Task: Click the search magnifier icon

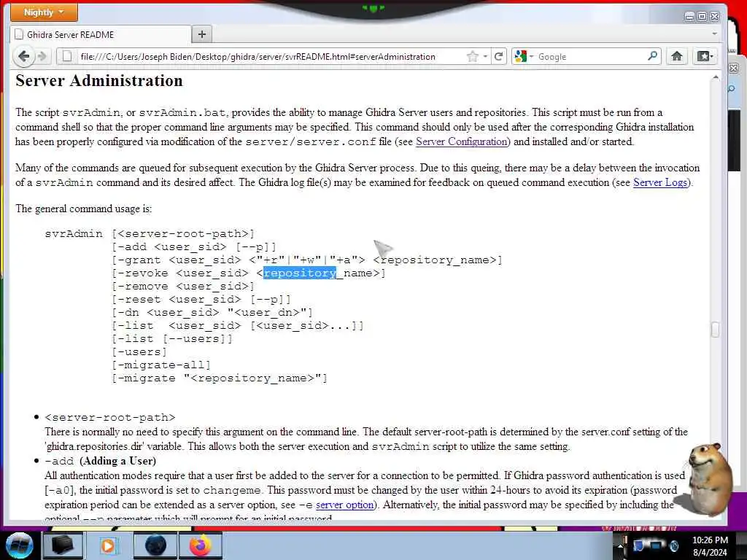Action: (653, 56)
